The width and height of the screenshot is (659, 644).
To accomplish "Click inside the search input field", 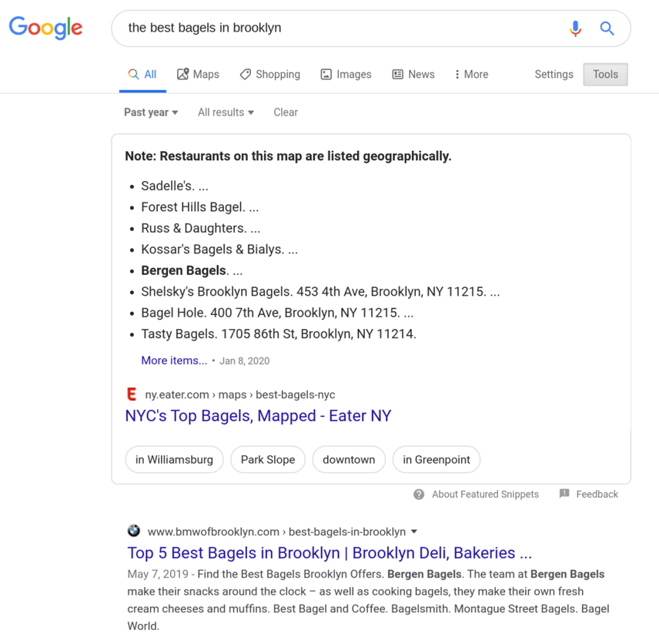I will point(308,28).
